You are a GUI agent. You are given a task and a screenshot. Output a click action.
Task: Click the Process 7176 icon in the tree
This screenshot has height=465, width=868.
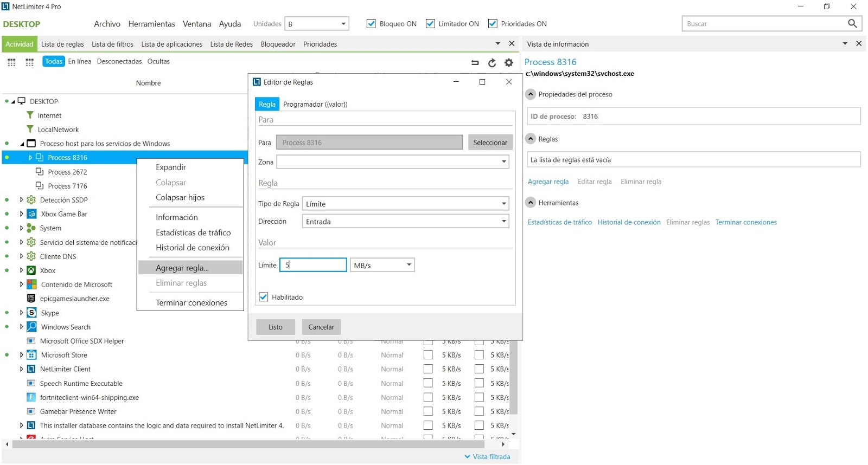point(40,186)
